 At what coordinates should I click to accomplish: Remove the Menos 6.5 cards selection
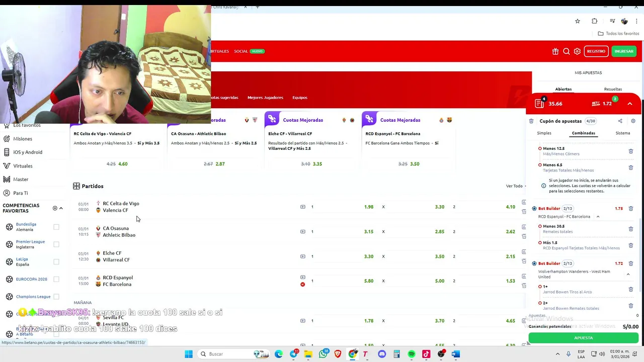[x=631, y=167]
